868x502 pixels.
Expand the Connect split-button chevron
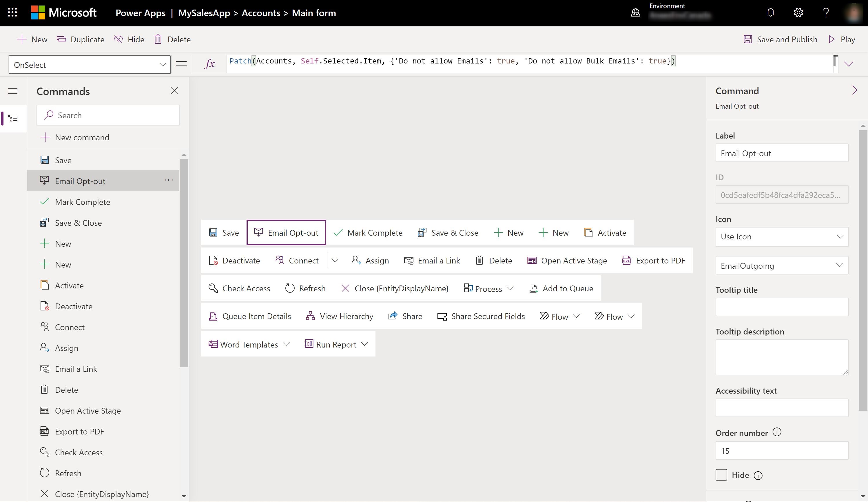(x=335, y=261)
